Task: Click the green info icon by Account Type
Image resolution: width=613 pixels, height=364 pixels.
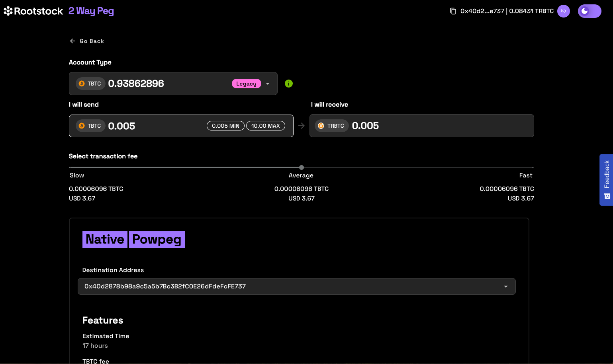Action: (x=289, y=84)
